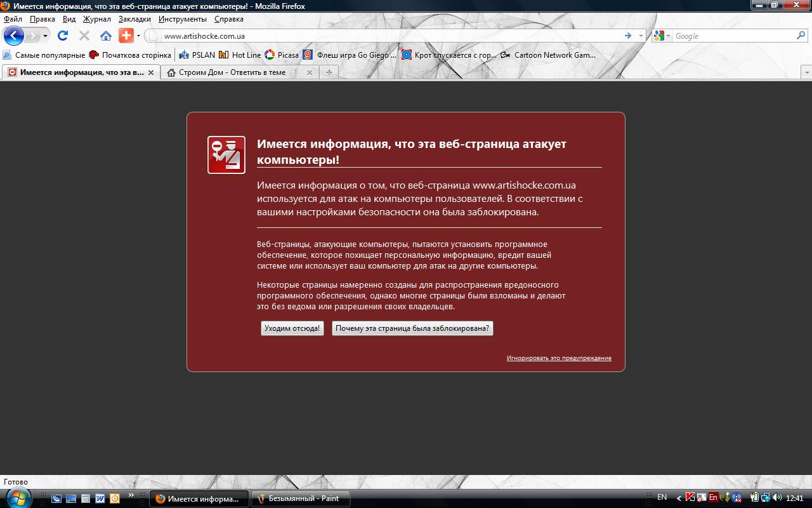The image size is (812, 508).
Task: Switch to the Firefox taskbar button
Action: [199, 498]
